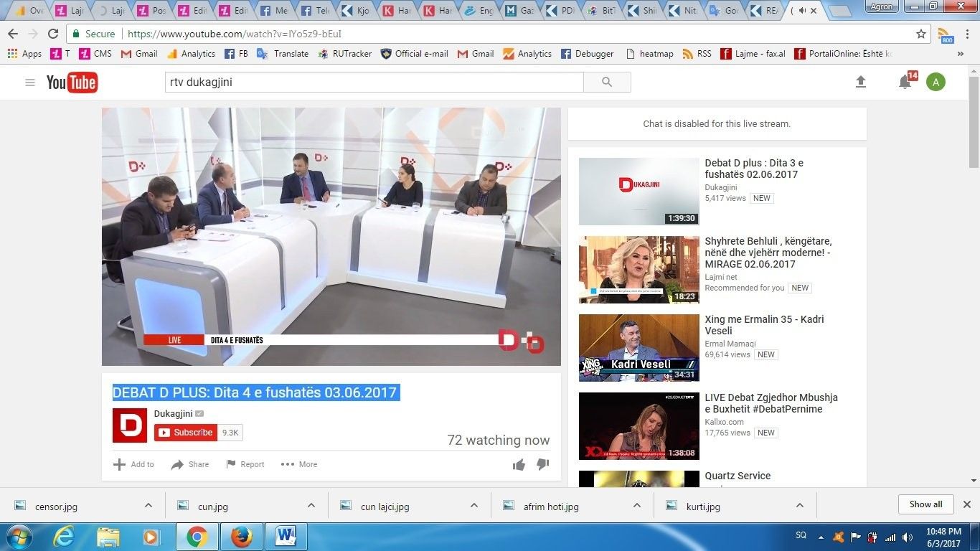Subscribe to the Dukagjini channel

[x=185, y=432]
